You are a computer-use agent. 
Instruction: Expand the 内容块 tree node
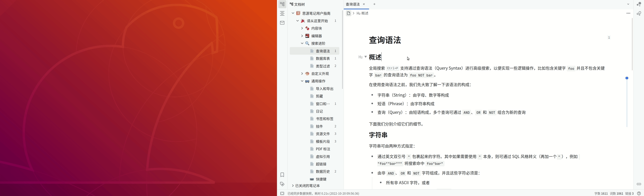pyautogui.click(x=302, y=28)
